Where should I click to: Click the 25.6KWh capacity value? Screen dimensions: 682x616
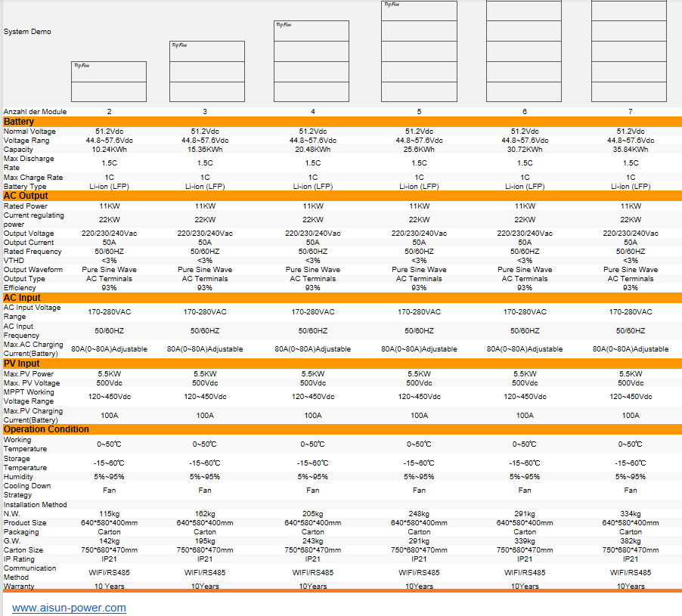point(419,150)
